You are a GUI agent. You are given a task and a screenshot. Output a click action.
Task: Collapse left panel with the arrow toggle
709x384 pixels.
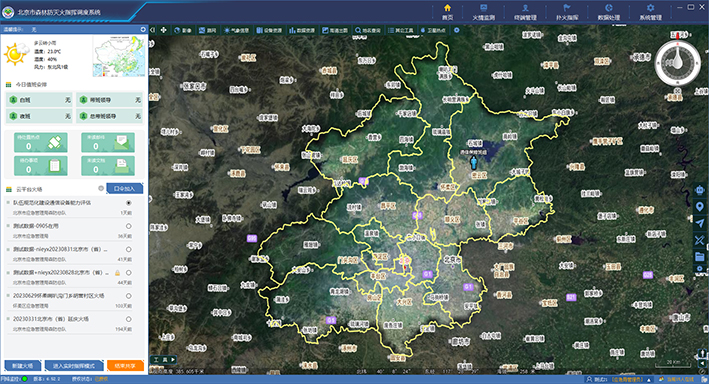pos(153,30)
